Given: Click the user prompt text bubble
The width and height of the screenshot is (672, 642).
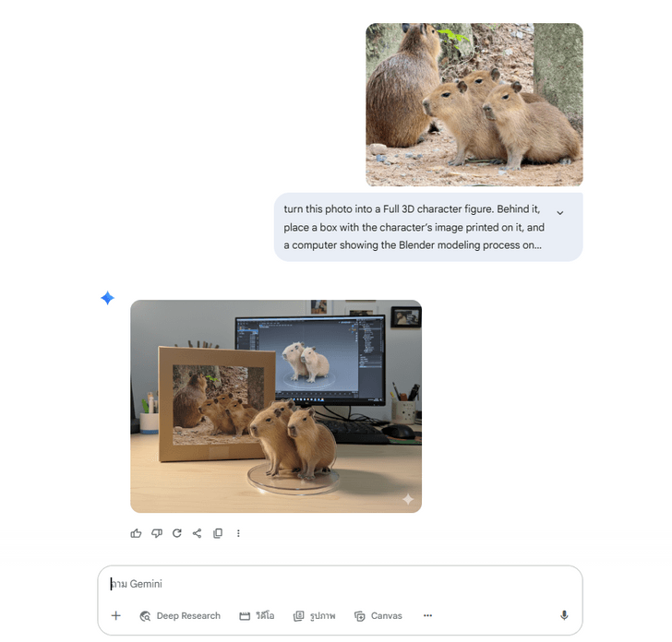Looking at the screenshot, I should coord(415,227).
